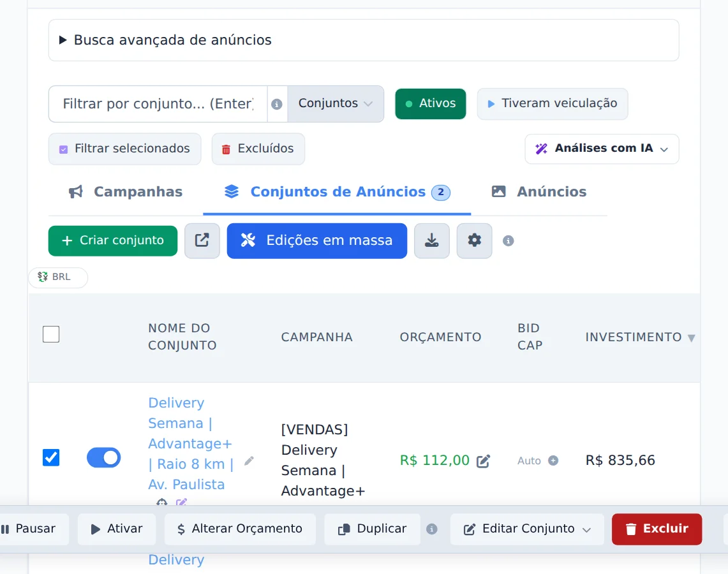This screenshot has height=574, width=728.
Task: Check the select-all checkbox in table header
Action: click(51, 334)
